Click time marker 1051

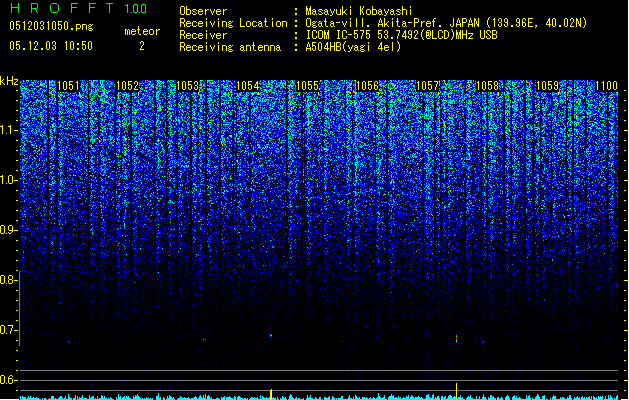click(x=68, y=86)
